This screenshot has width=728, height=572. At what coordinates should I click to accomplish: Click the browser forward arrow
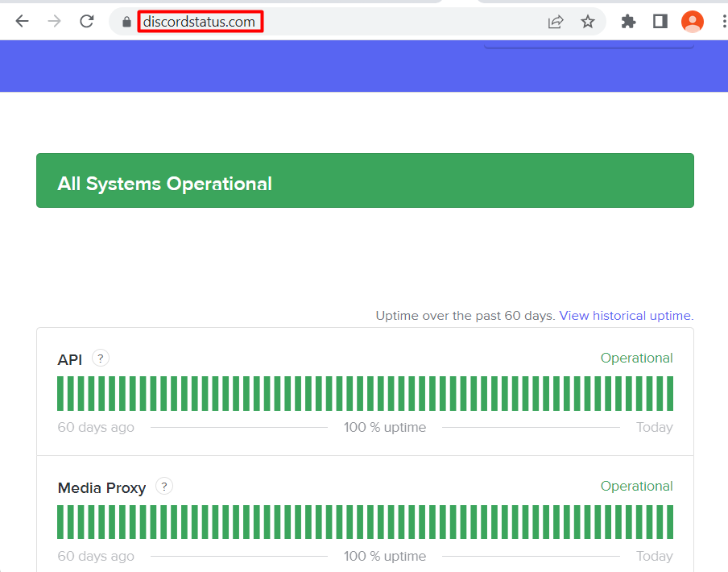point(54,22)
